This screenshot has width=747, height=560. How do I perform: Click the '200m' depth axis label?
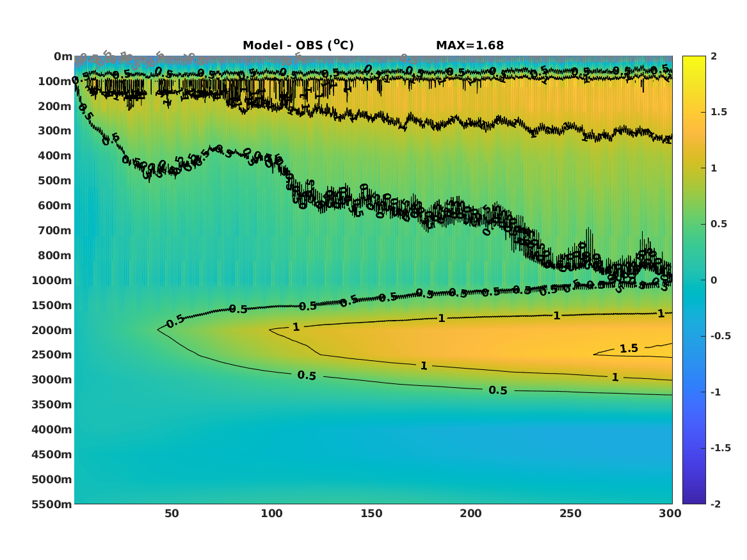(x=55, y=106)
